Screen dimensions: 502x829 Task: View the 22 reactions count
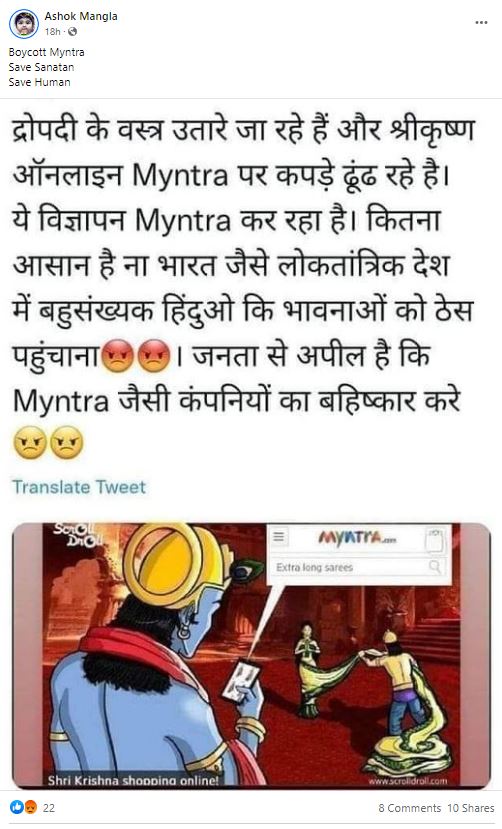tap(49, 808)
